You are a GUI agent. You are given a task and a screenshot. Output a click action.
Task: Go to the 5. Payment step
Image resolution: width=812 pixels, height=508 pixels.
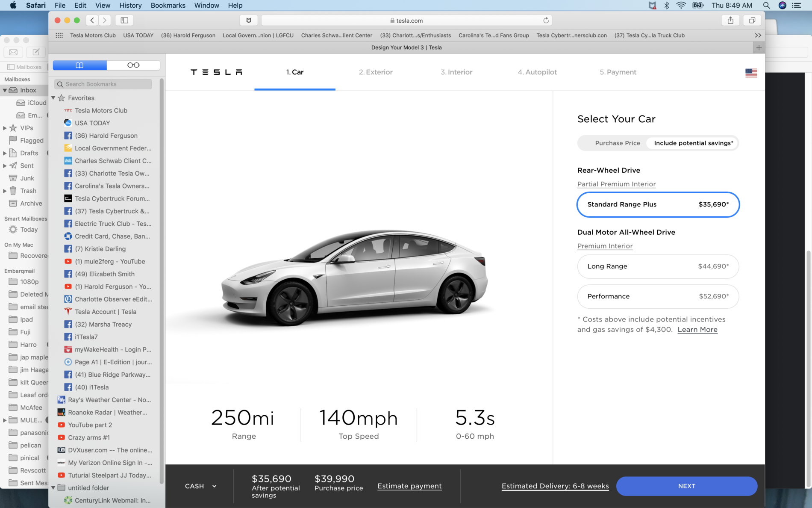pos(618,72)
